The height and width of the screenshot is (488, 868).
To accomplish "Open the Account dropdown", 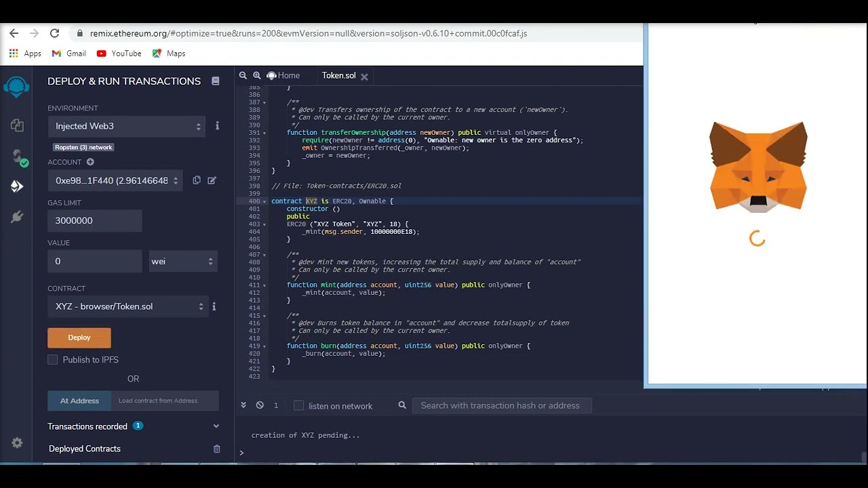I will pyautogui.click(x=115, y=180).
